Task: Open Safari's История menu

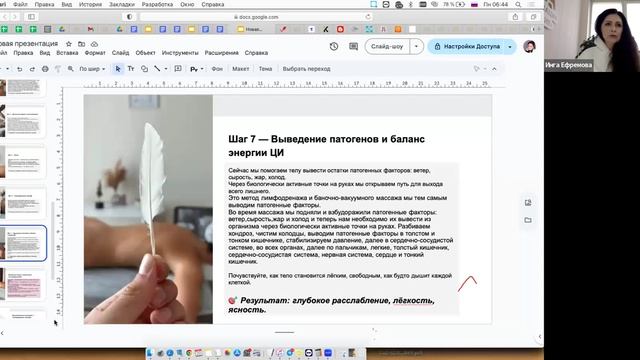Action: (x=90, y=4)
